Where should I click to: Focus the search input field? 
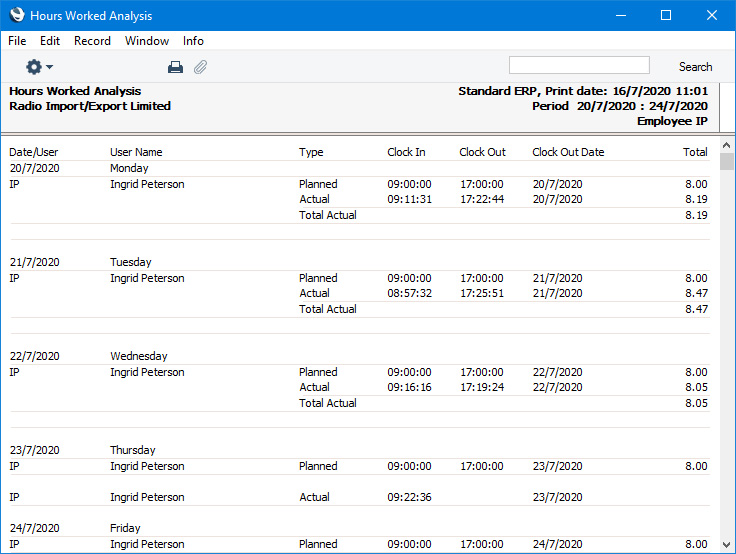click(x=579, y=65)
